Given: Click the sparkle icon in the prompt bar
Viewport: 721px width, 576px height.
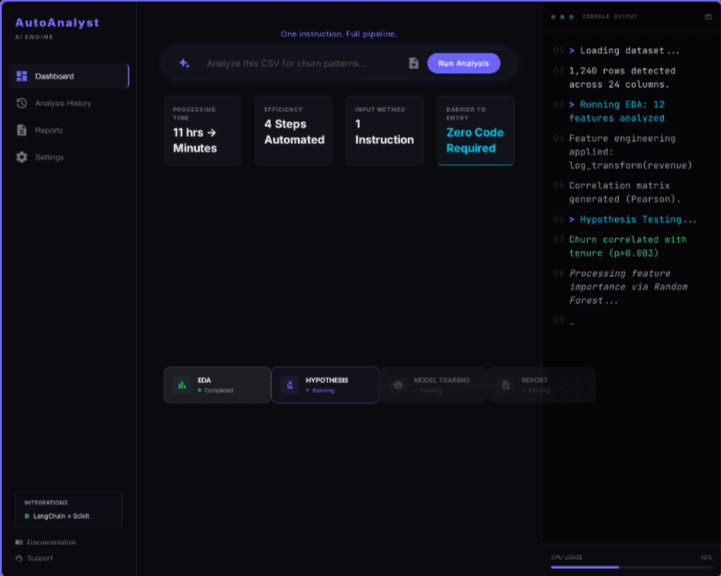Looking at the screenshot, I should (x=184, y=63).
